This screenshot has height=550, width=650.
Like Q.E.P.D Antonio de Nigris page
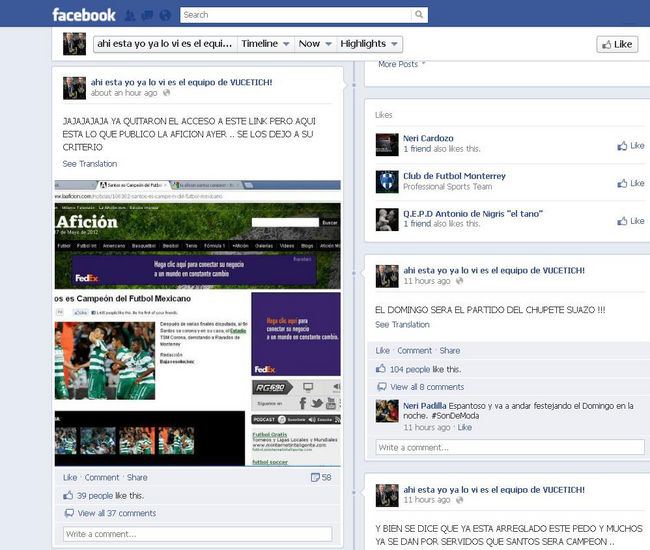[x=630, y=221]
